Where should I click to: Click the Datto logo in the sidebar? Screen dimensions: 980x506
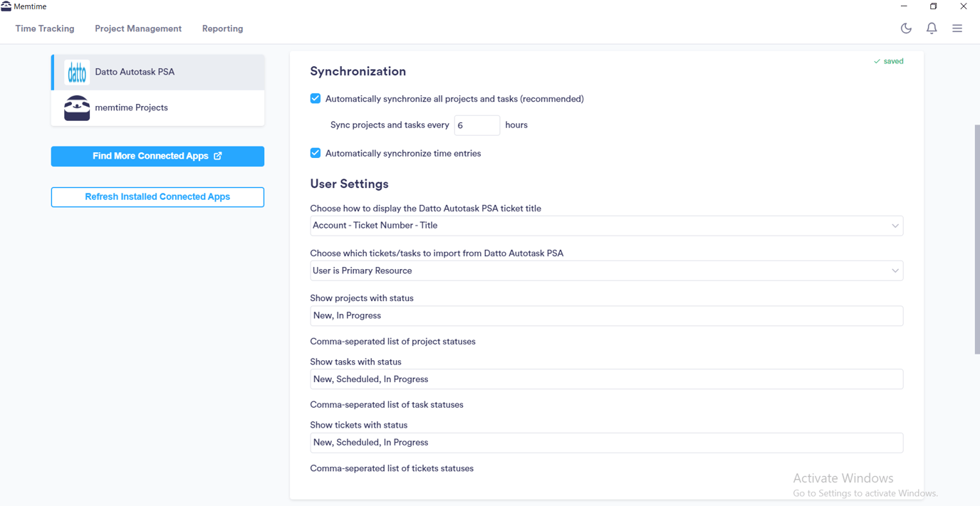pos(76,72)
